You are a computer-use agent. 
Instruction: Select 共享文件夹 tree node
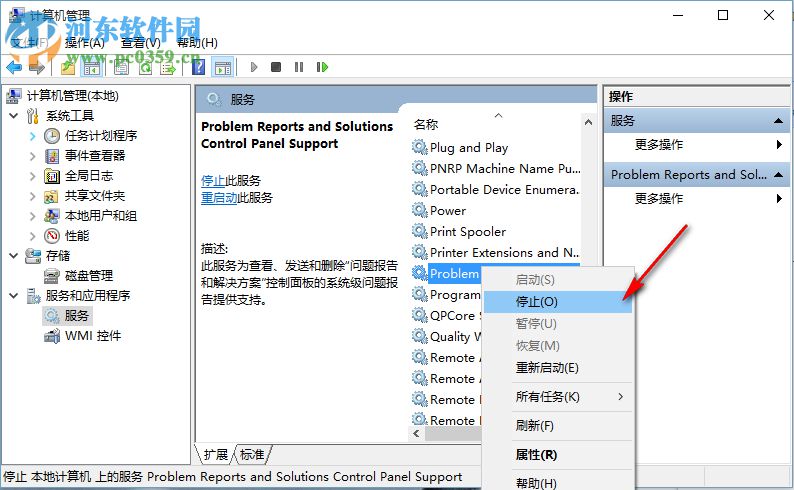pyautogui.click(x=95, y=196)
